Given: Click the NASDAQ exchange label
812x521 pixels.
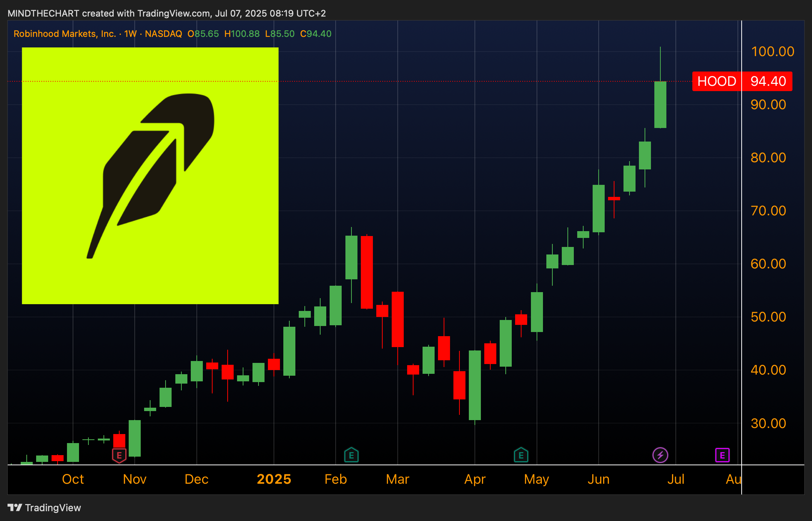Looking at the screenshot, I should pos(163,34).
